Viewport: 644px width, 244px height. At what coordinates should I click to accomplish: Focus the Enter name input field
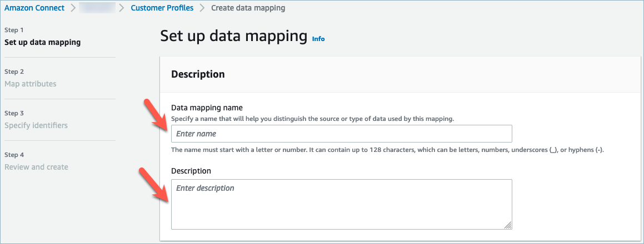(x=341, y=134)
